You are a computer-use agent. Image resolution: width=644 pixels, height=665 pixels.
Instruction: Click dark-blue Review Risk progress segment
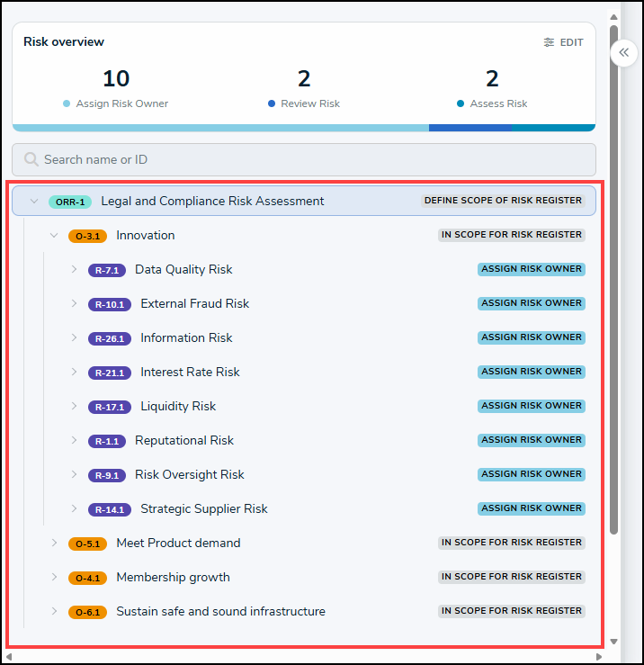coord(470,128)
